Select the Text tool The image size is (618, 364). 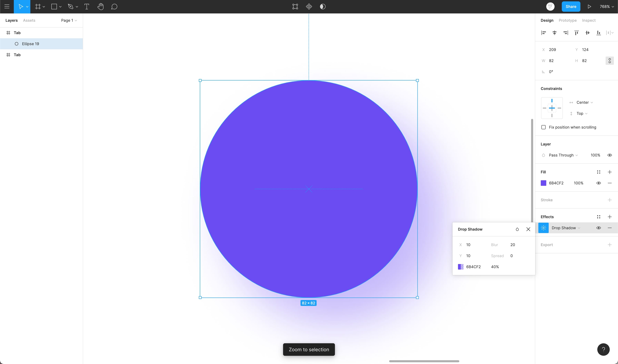87,7
